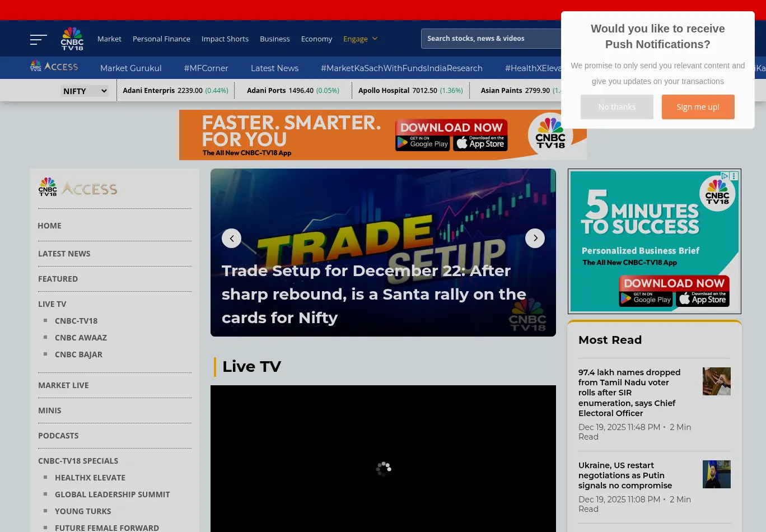Viewport: 766px width, 532px height.
Task: Click the CNBC Access logo in subnav bar
Action: pos(54,67)
